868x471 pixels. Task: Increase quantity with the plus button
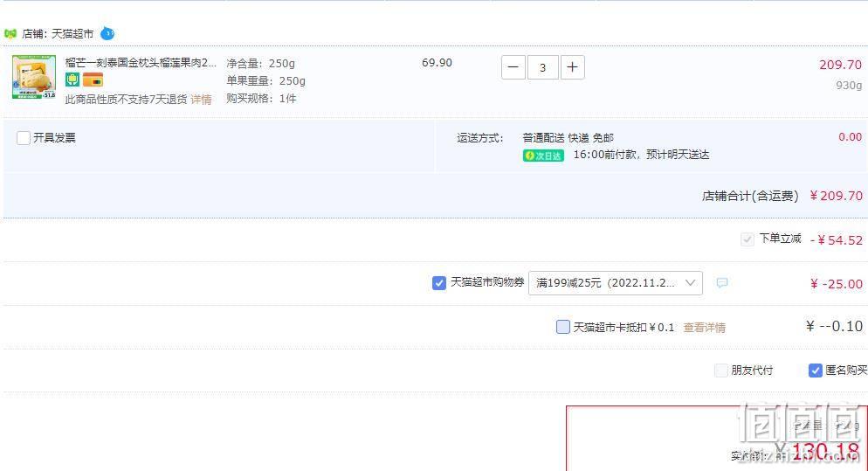pyautogui.click(x=572, y=67)
